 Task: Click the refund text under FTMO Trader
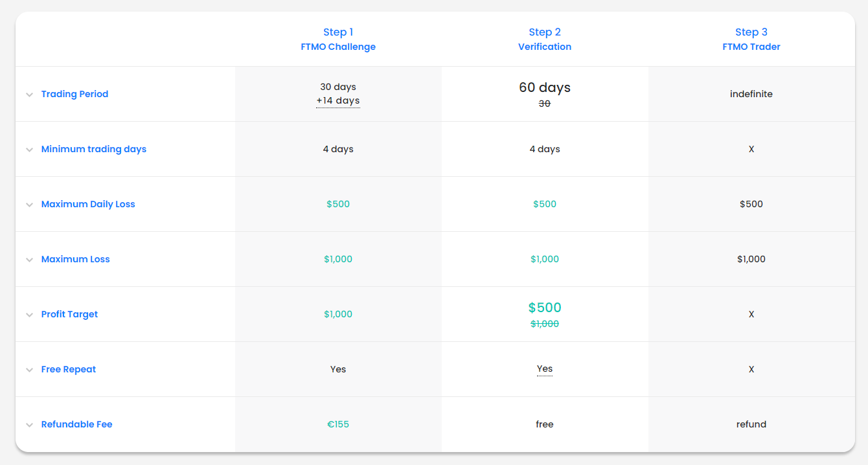click(x=751, y=424)
